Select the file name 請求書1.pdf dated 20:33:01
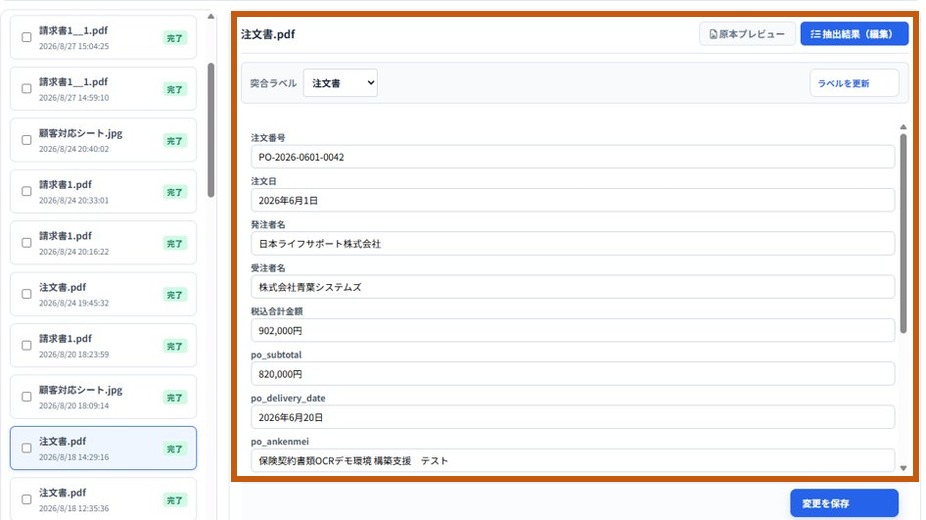926x520 pixels. pyautogui.click(x=66, y=185)
